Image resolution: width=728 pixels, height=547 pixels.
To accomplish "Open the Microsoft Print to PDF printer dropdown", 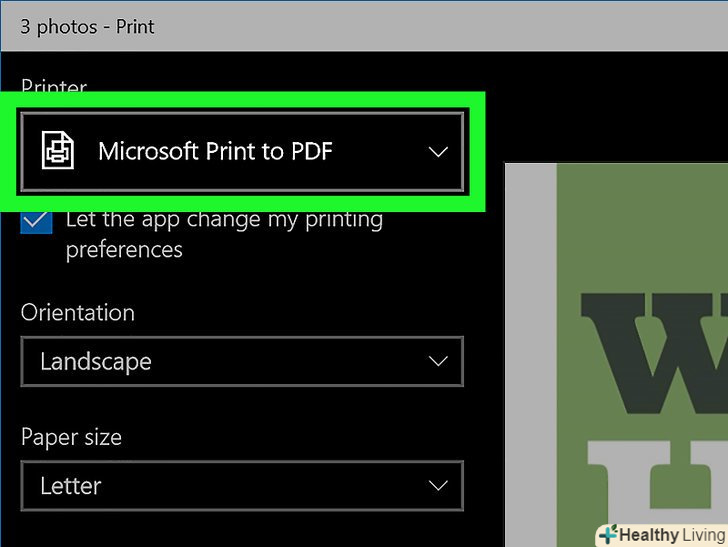I will coord(242,151).
